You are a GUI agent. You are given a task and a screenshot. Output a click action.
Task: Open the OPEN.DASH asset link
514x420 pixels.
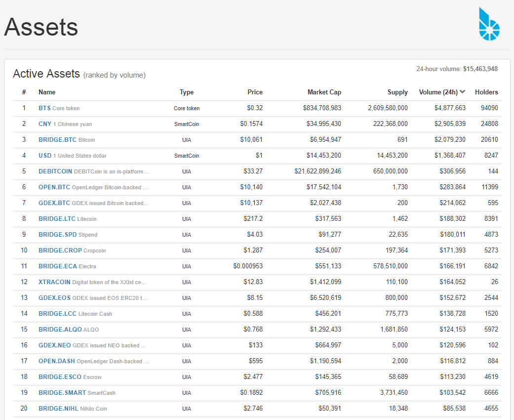tap(57, 361)
